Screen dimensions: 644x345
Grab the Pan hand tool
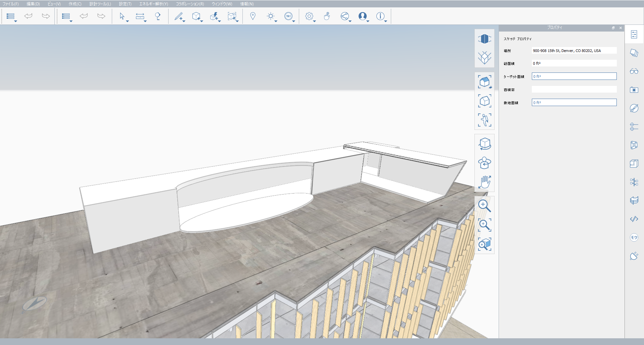[485, 182]
